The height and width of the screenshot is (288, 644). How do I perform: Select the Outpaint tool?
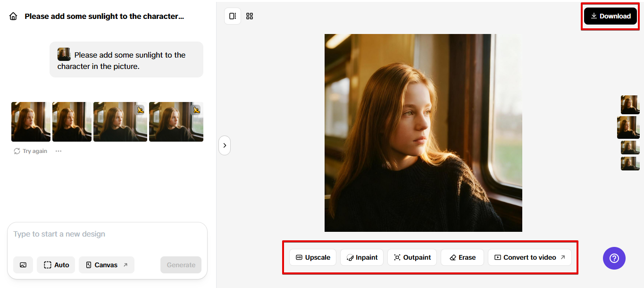tap(412, 257)
